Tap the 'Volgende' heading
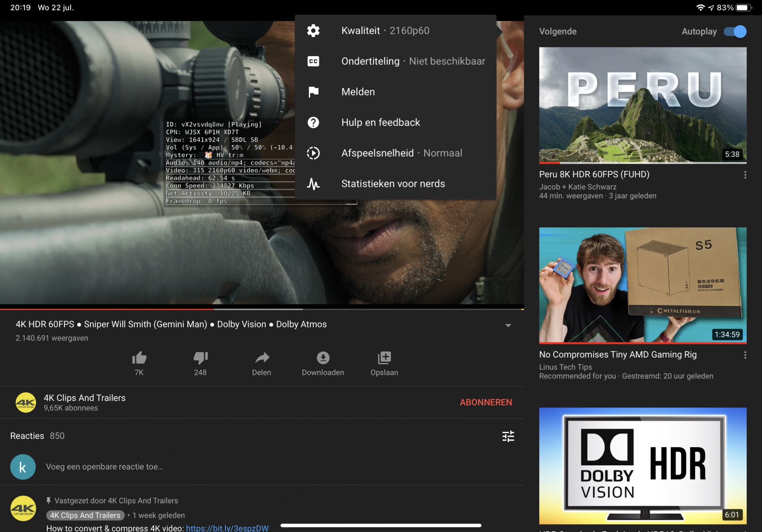This screenshot has height=532, width=762. tap(558, 32)
